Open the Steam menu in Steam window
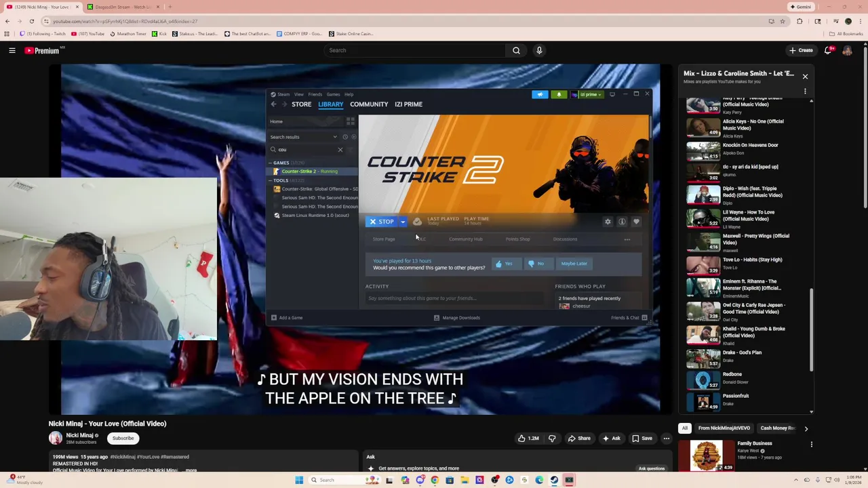 283,94
